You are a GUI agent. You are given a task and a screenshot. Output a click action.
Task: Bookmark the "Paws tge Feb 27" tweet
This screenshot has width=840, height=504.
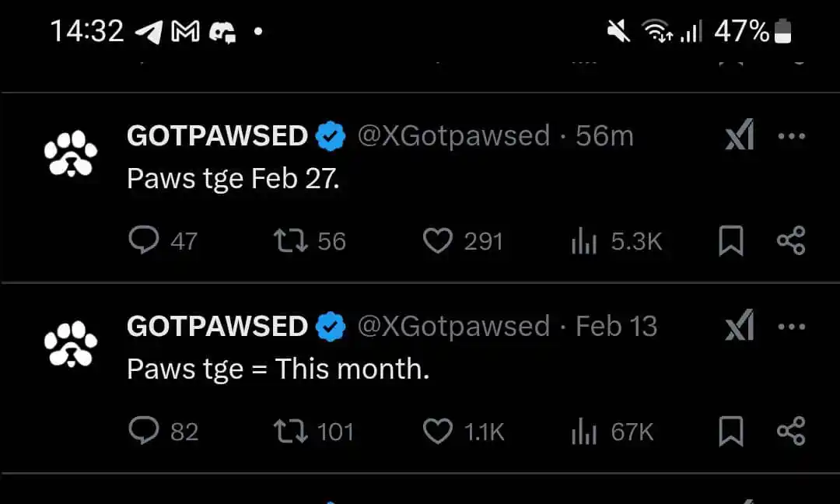point(730,240)
